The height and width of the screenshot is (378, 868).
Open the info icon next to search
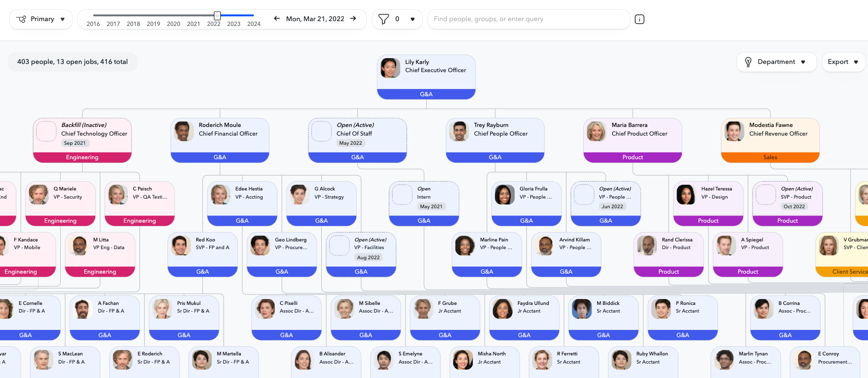[x=639, y=19]
